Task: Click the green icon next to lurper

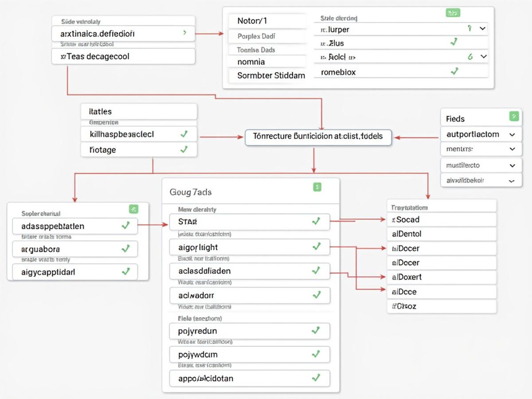Action: 470,28
